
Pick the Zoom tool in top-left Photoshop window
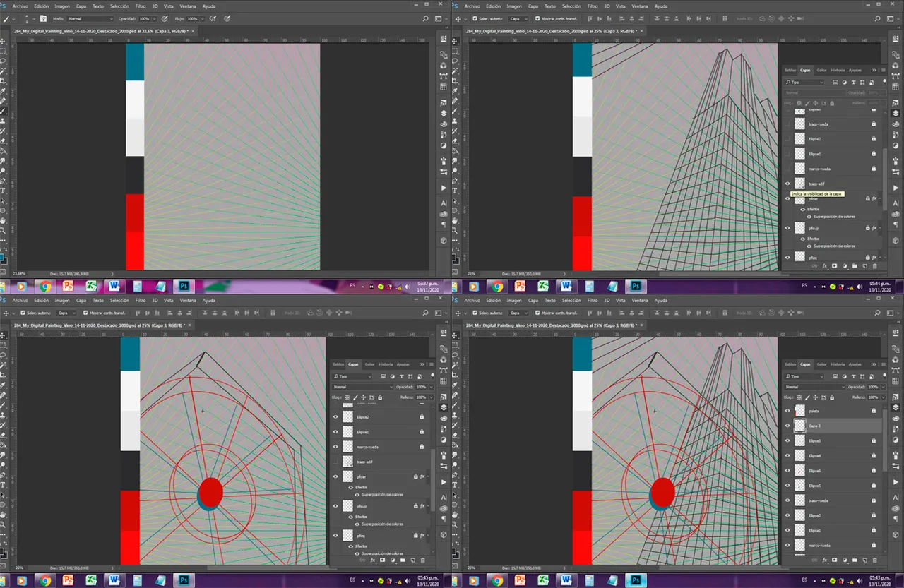pos(3,230)
